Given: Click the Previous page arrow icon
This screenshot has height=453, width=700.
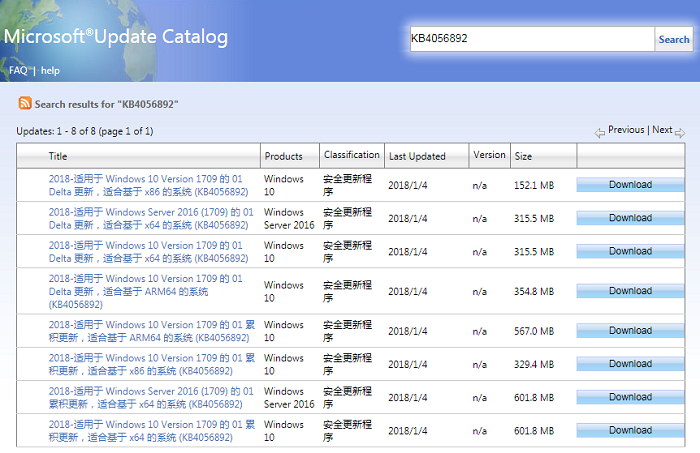Looking at the screenshot, I should pos(600,133).
